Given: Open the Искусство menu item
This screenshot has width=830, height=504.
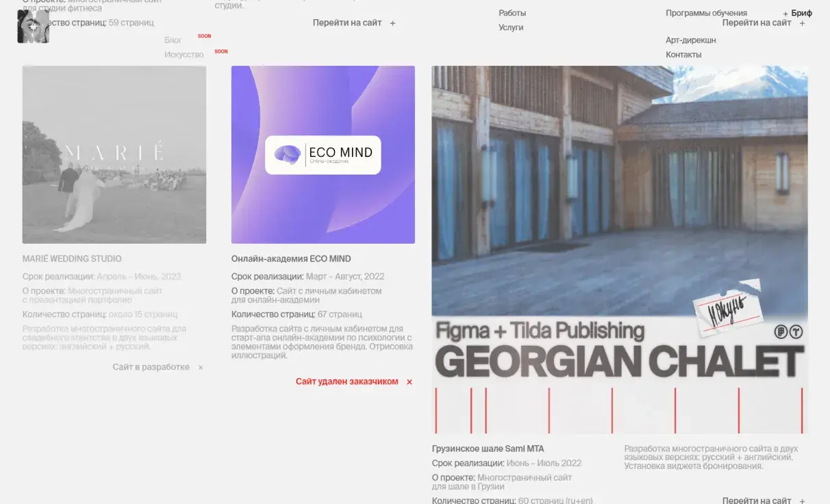Looking at the screenshot, I should coord(184,55).
